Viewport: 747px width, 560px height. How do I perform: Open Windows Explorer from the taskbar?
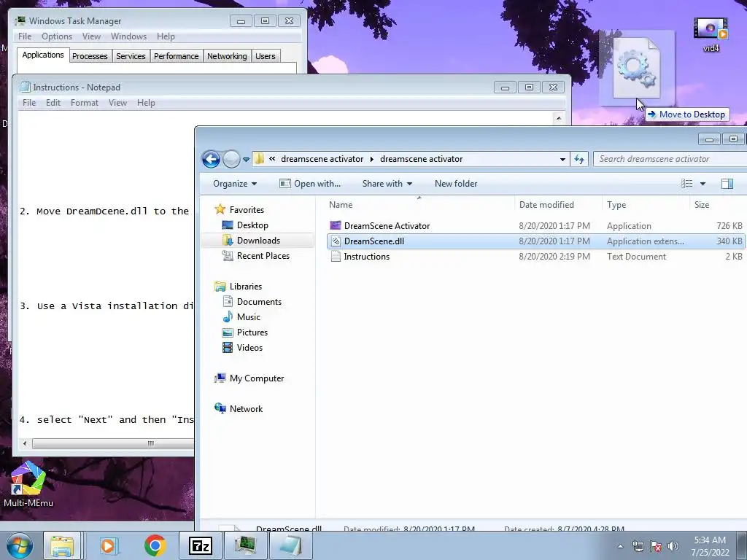coord(63,545)
